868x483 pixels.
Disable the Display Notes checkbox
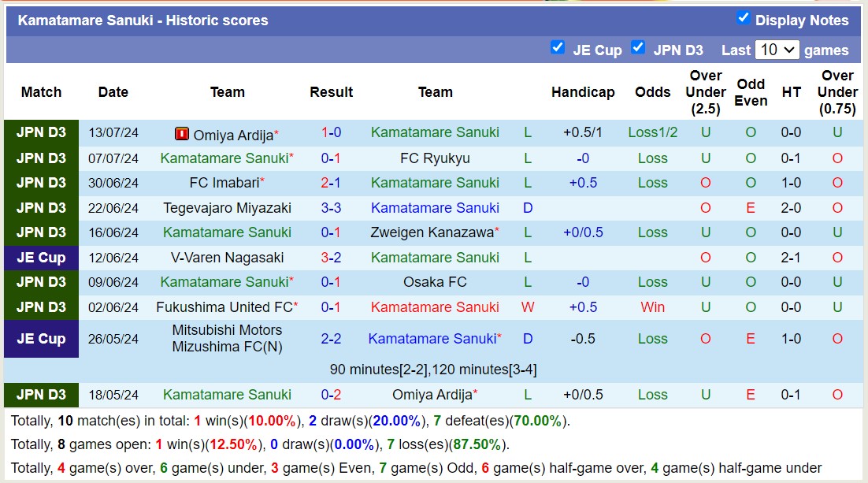pyautogui.click(x=743, y=20)
